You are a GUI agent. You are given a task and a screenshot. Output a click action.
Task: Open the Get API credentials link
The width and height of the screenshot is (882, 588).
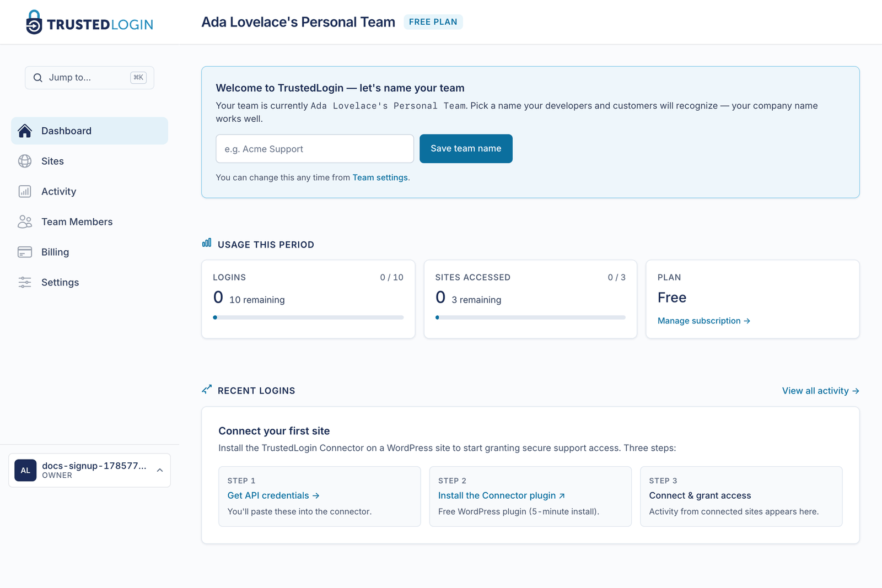tap(273, 495)
